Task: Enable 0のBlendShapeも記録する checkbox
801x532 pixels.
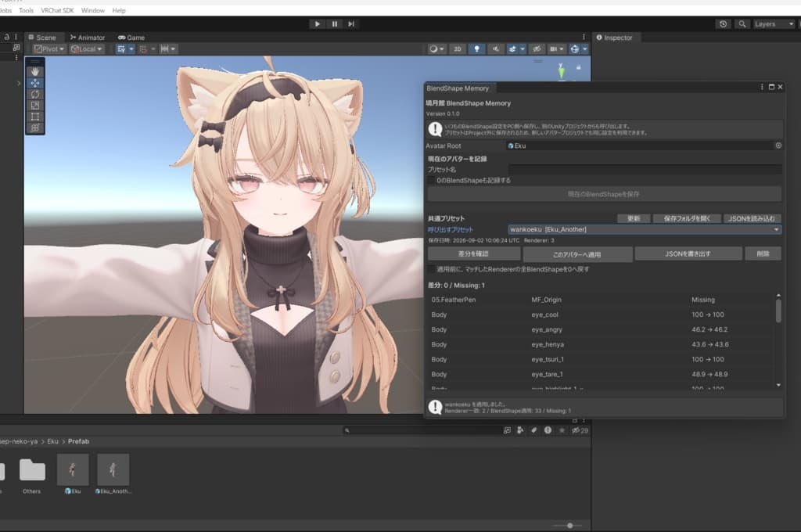Action: point(431,181)
